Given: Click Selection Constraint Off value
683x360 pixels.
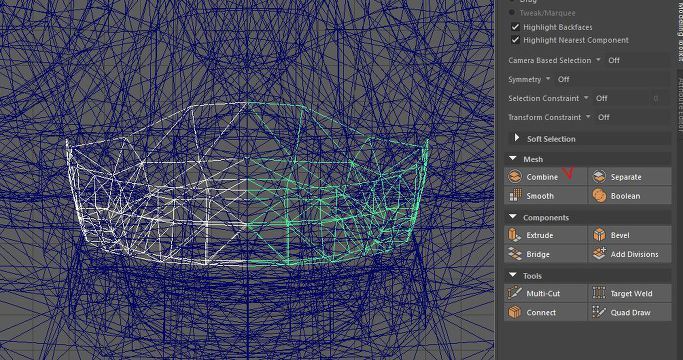Looking at the screenshot, I should [x=602, y=98].
